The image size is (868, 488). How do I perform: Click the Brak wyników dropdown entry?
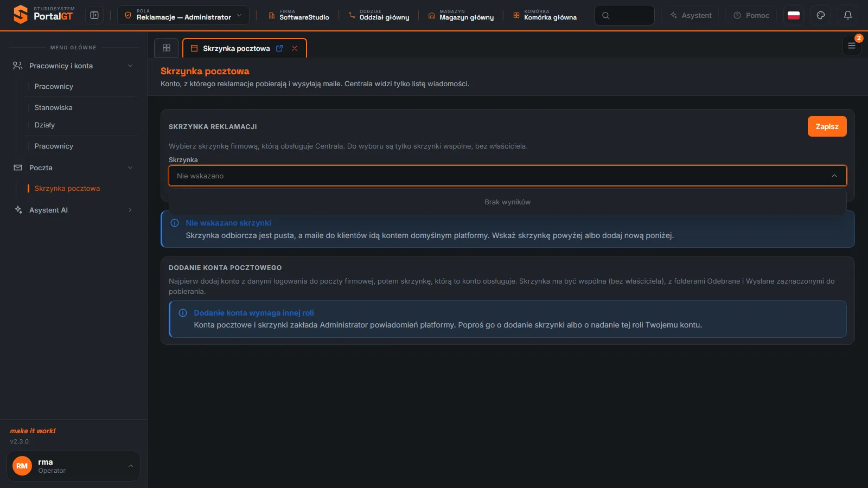[x=507, y=202]
